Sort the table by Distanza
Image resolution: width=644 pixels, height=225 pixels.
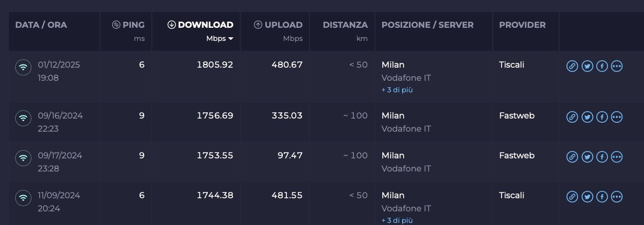345,25
